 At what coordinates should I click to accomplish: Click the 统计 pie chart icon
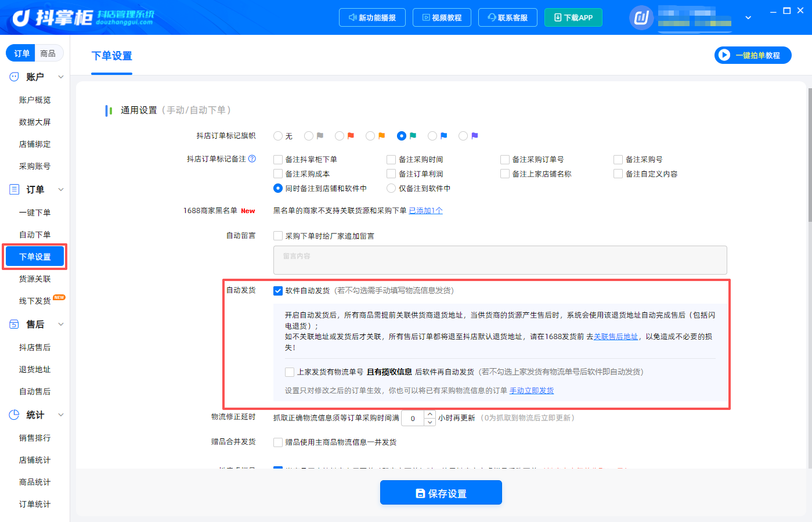(x=14, y=415)
